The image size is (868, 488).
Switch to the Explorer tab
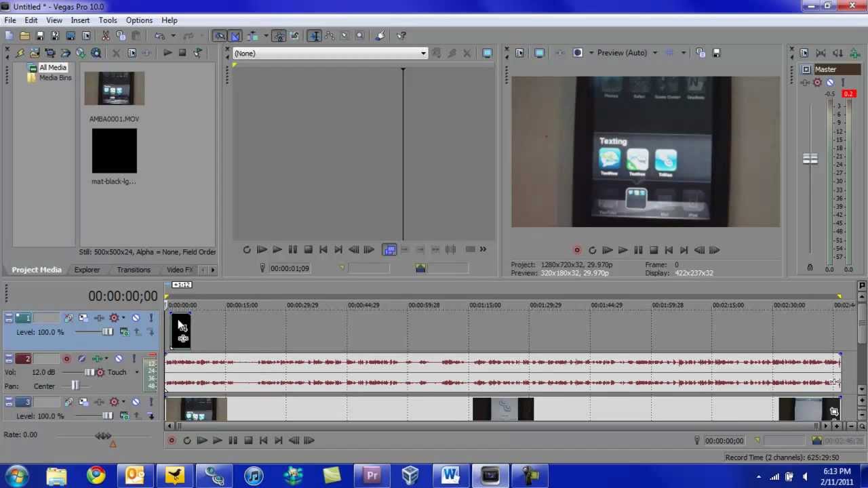coord(87,270)
